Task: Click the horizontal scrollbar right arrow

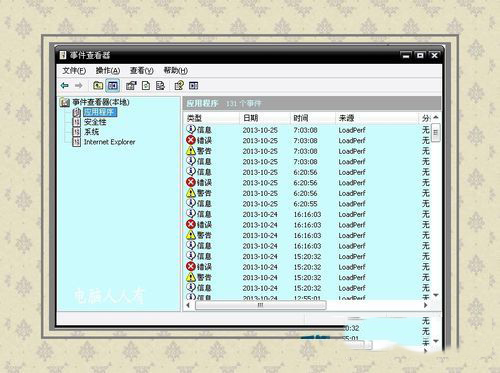Action: tap(425, 305)
